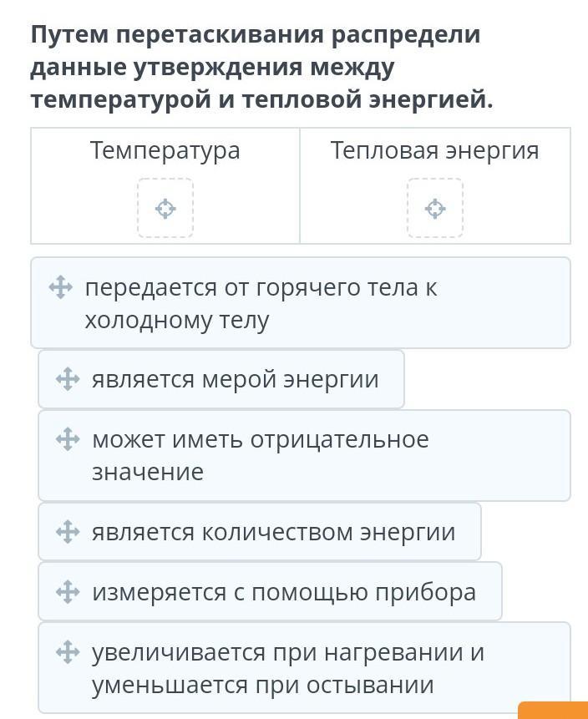Image resolution: width=588 pixels, height=719 pixels.
Task: Select the statement 'может иметь отрицательное значение'
Action: (260, 456)
